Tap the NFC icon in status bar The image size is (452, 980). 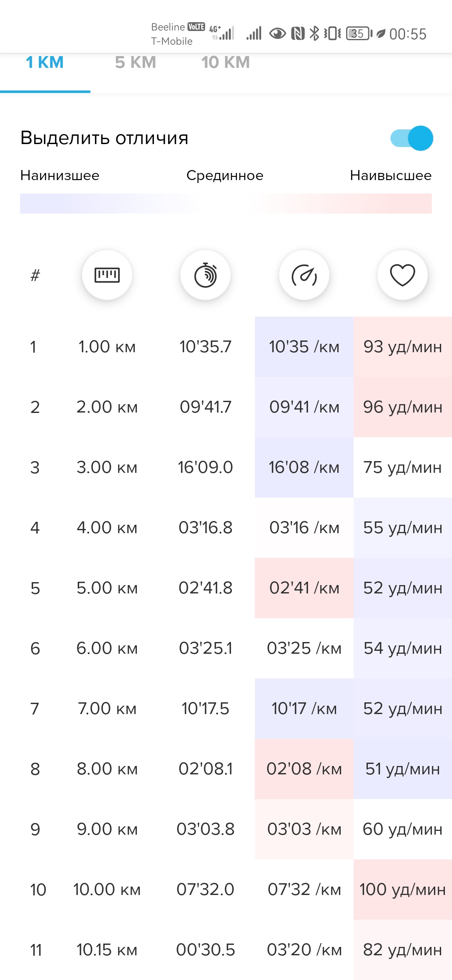298,34
